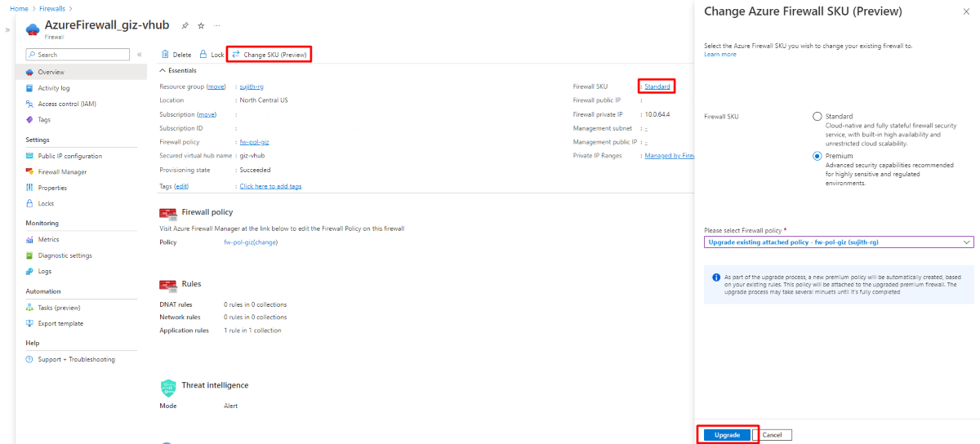The width and height of the screenshot is (980, 444).
Task: Open the fw-pol-giz firewall policy link in Essentials
Action: (255, 141)
